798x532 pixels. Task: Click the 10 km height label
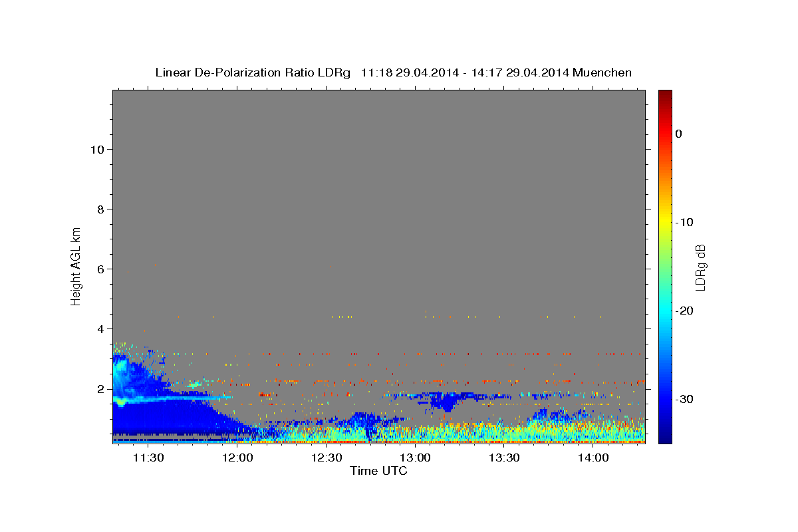96,149
